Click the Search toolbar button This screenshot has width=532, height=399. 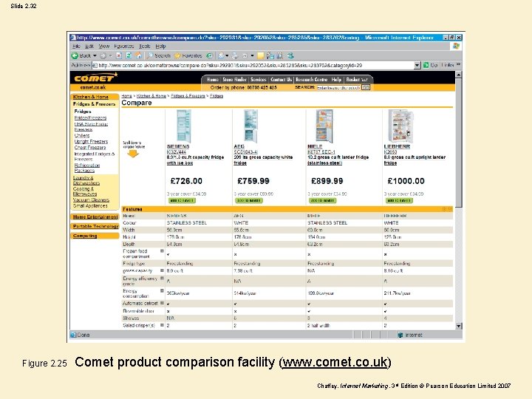pyautogui.click(x=159, y=55)
